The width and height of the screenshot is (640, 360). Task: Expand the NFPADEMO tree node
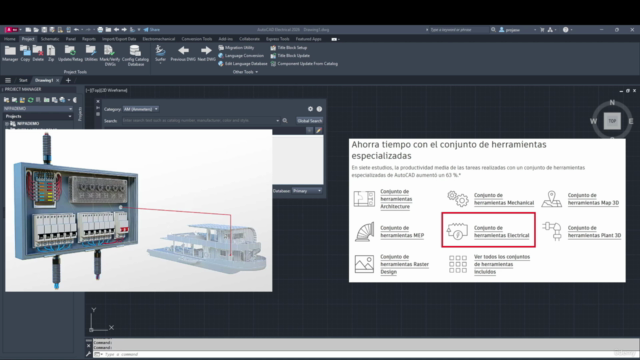pyautogui.click(x=7, y=123)
